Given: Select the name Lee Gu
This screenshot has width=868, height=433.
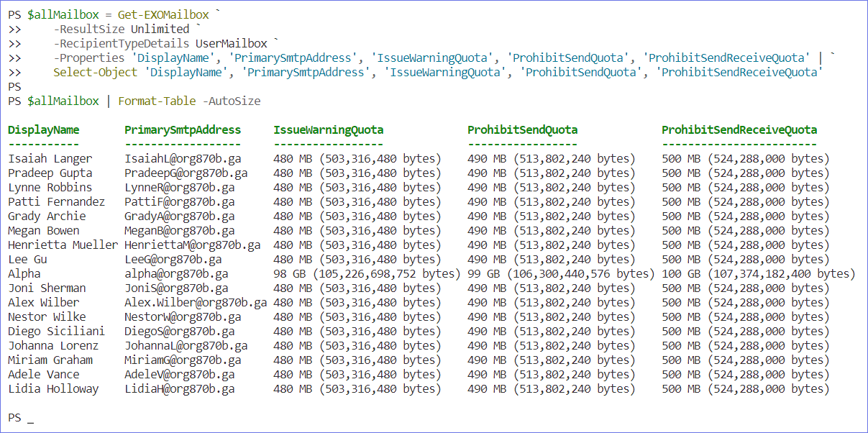Looking at the screenshot, I should (x=27, y=260).
